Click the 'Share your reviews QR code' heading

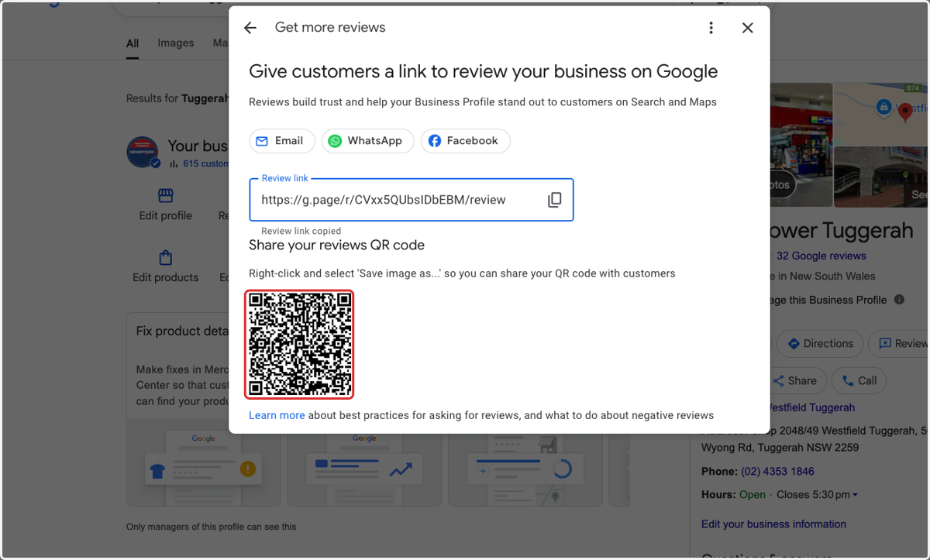coord(336,246)
